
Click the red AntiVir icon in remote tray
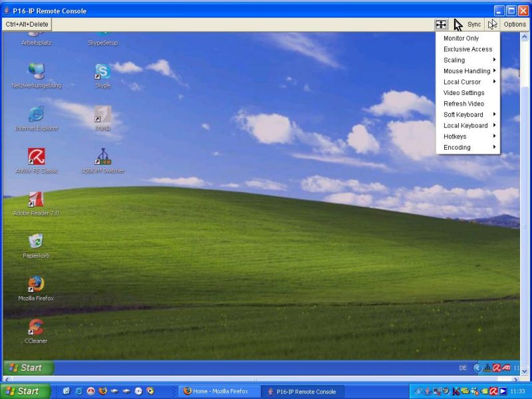point(497,368)
